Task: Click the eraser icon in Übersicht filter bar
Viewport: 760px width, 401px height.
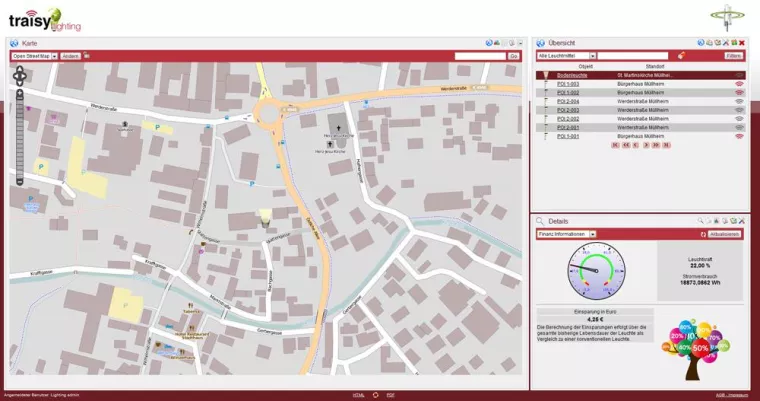Action: (680, 56)
